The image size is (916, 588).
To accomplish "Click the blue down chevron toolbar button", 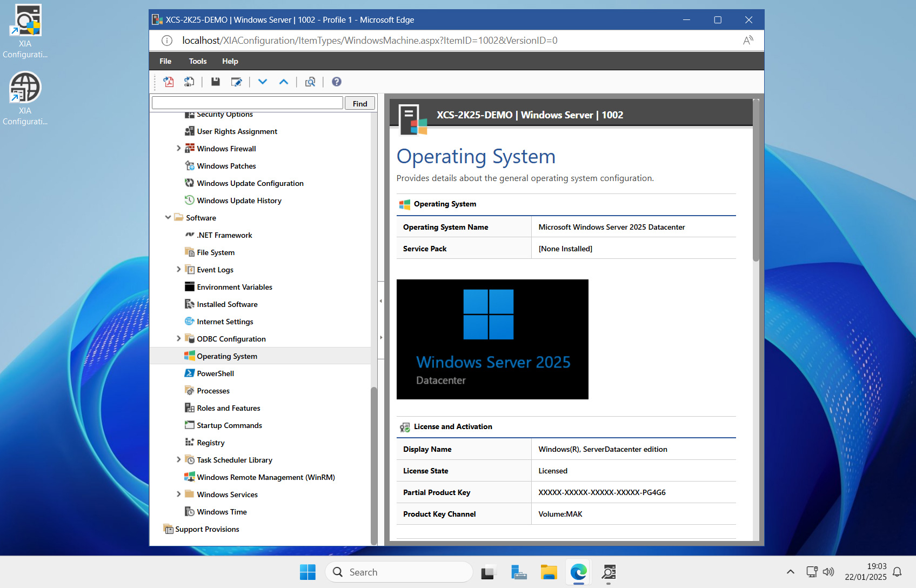I will click(x=263, y=82).
